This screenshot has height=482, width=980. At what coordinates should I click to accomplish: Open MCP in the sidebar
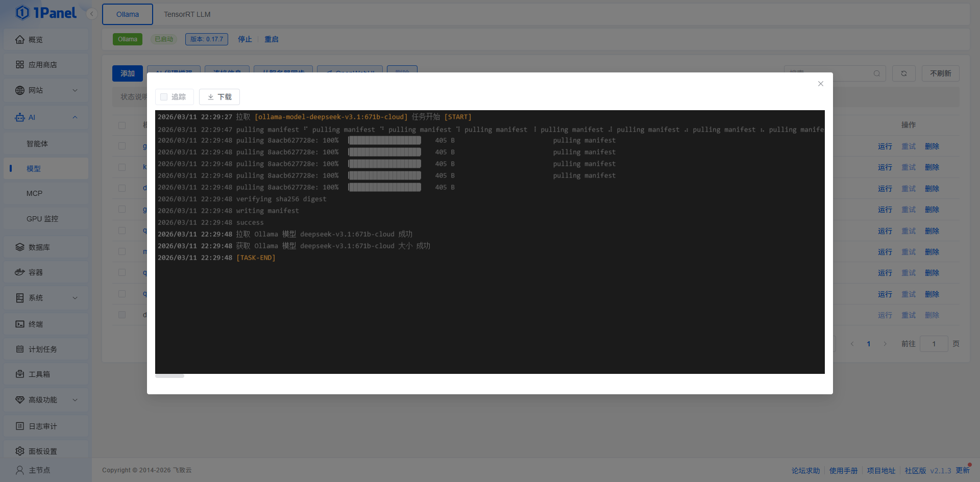pyautogui.click(x=46, y=194)
